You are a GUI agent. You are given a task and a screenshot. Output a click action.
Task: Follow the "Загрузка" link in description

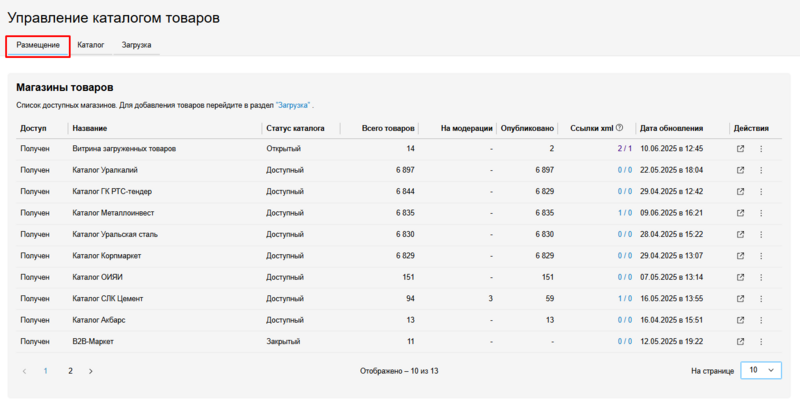point(293,105)
